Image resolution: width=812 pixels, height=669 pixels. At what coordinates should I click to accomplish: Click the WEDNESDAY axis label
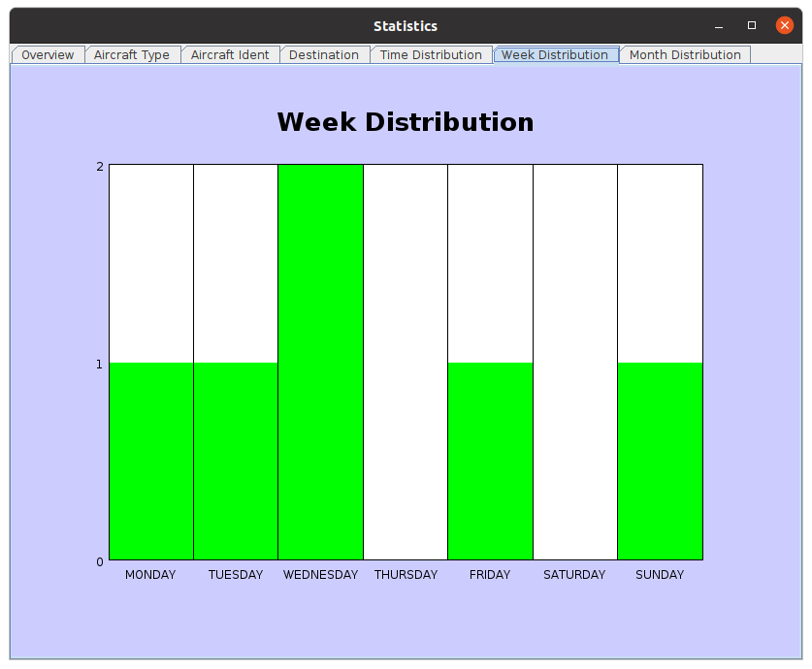point(320,575)
